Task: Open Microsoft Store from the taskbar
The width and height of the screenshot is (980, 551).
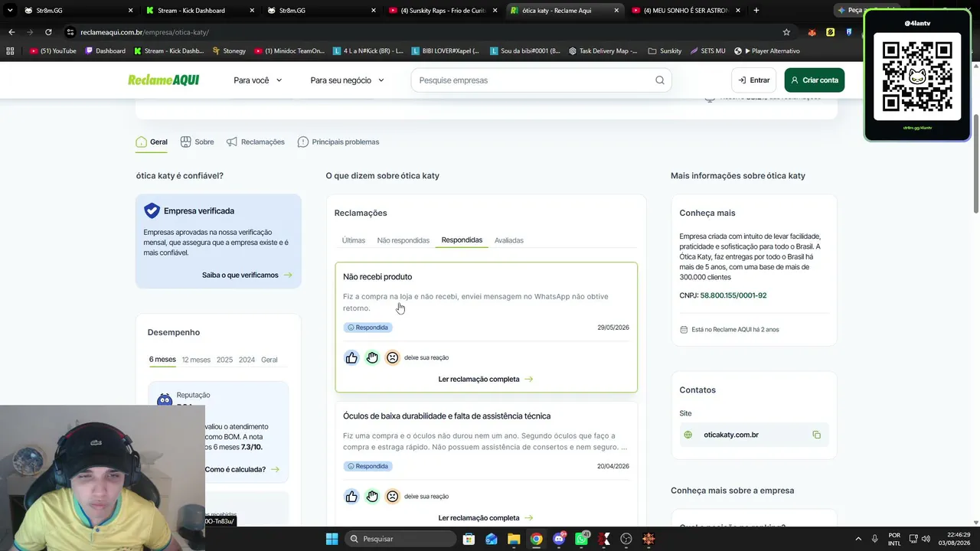Action: 469,539
